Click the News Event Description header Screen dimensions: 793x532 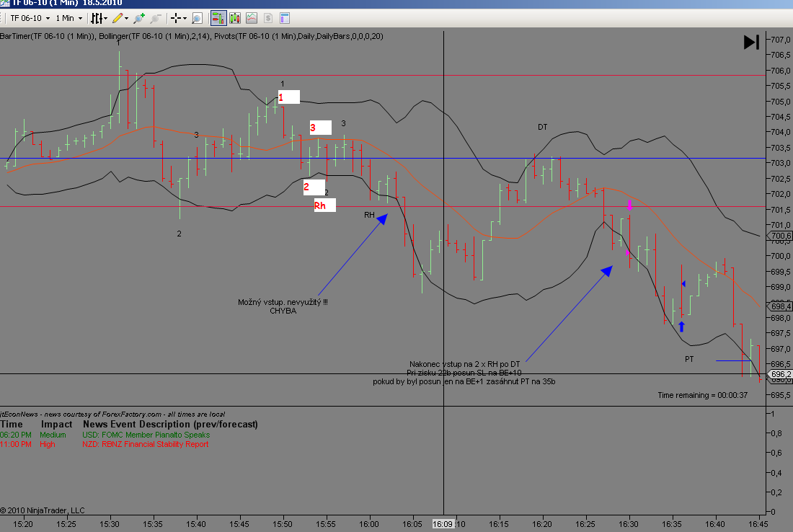[170, 425]
